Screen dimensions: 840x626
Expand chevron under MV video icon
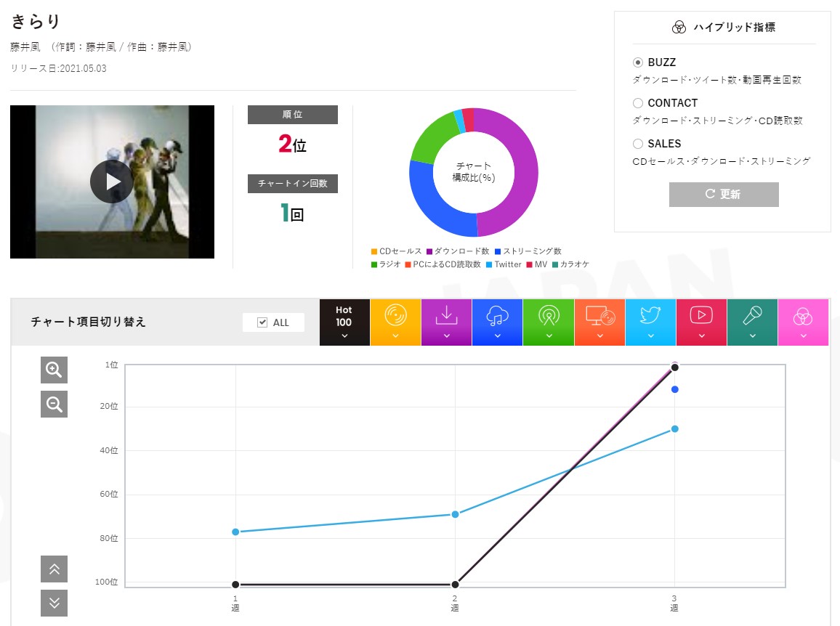[x=701, y=336]
